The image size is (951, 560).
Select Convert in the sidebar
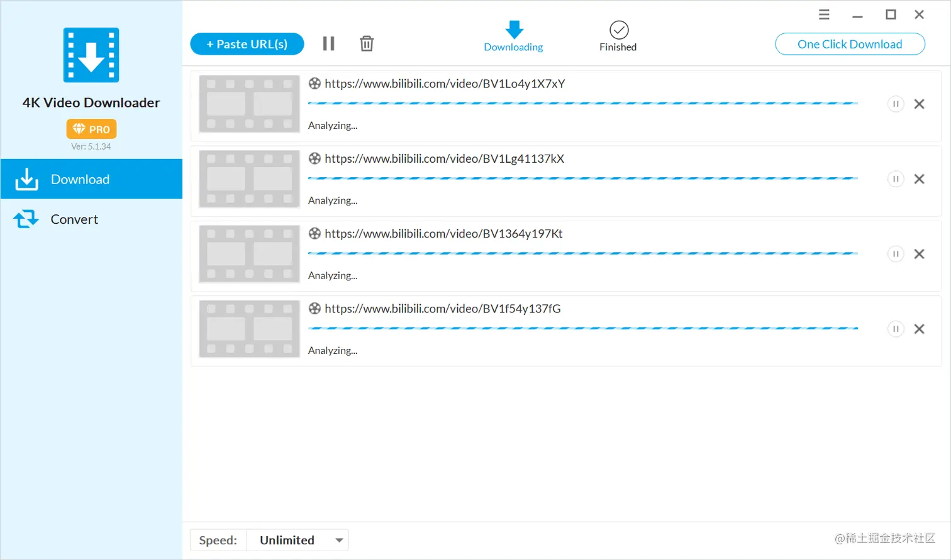point(91,219)
